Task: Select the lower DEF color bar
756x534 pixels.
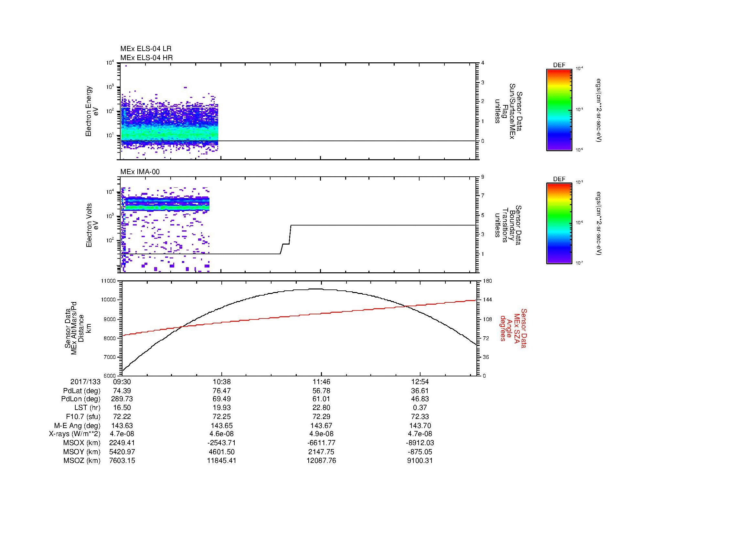Action: (x=559, y=224)
